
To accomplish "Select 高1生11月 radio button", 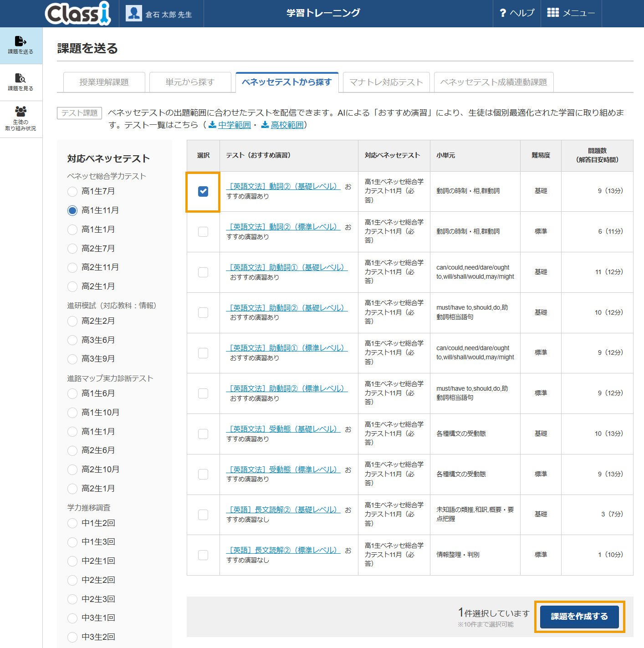I will [x=72, y=211].
